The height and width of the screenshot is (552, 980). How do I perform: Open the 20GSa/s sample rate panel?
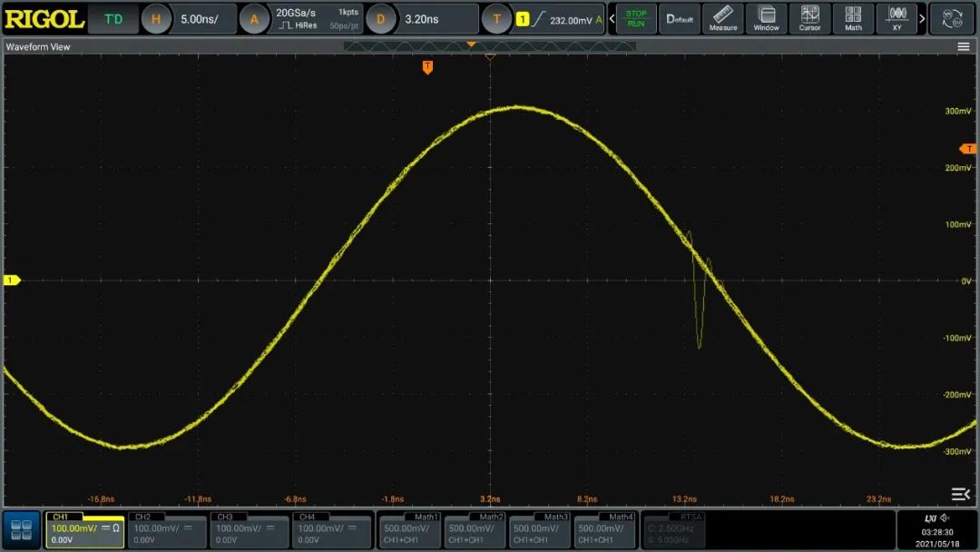[318, 19]
